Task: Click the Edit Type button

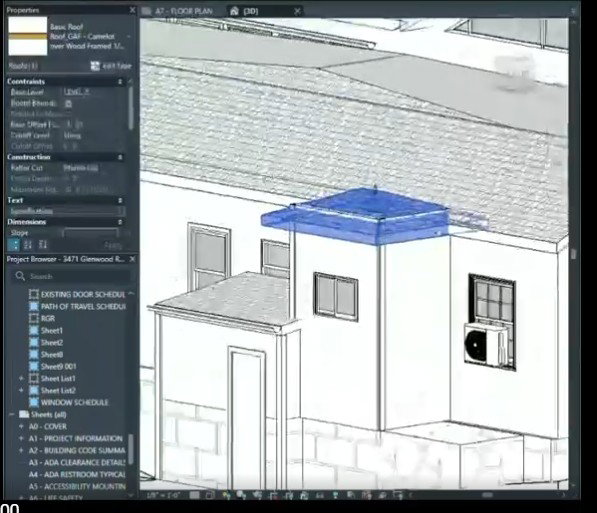Action: tap(112, 66)
